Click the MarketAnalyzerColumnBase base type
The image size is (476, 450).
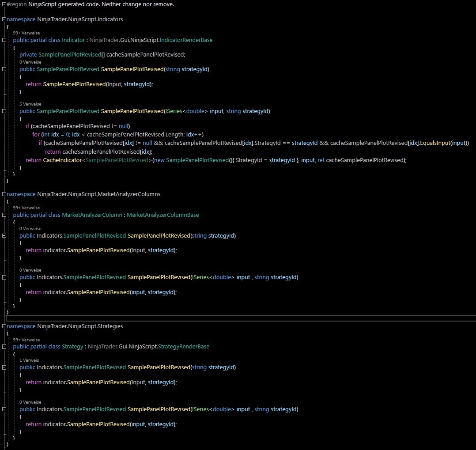(163, 215)
